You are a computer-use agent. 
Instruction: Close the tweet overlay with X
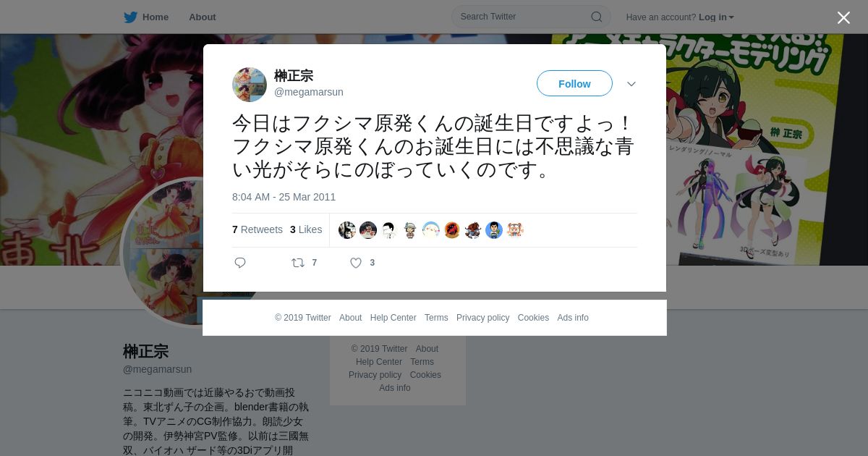843,17
